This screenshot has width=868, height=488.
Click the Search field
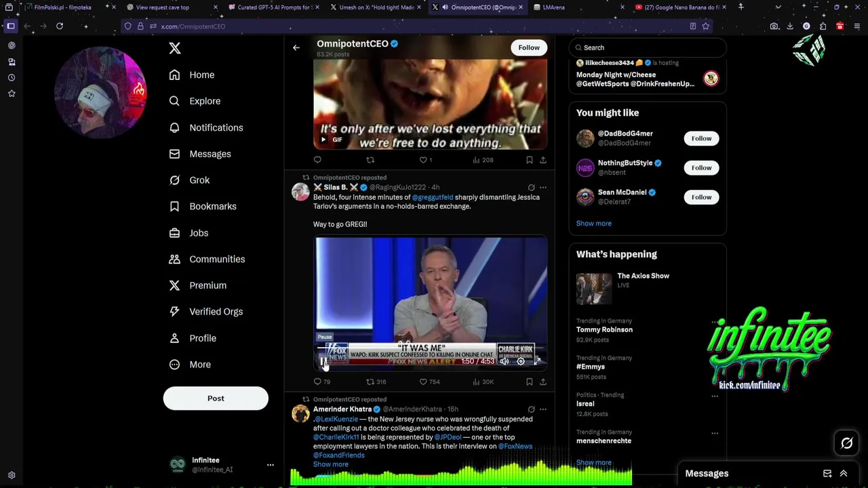[x=648, y=47]
